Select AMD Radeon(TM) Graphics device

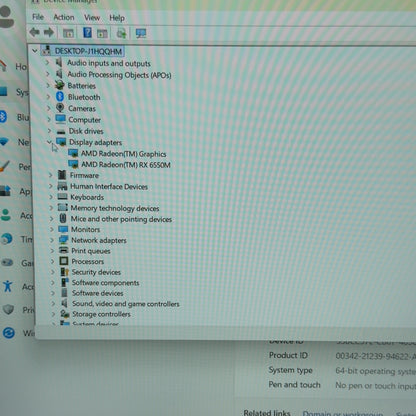(x=123, y=154)
